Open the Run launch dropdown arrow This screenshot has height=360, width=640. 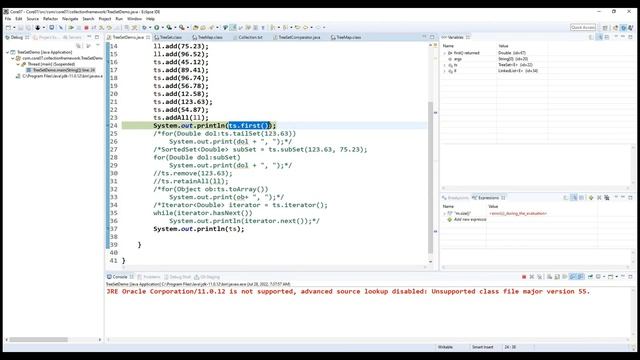point(162,27)
